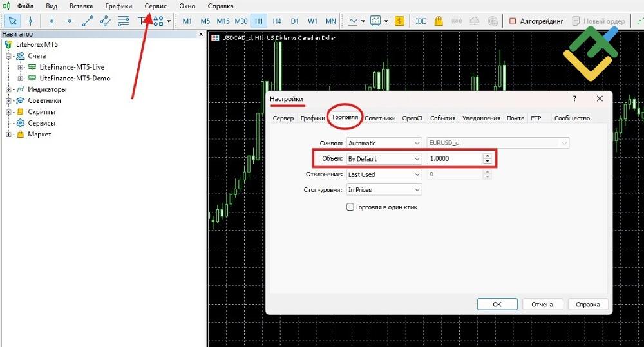Click the LiteForex MT5 root icon
Viewport: 644px width, 347px height.
click(x=8, y=44)
